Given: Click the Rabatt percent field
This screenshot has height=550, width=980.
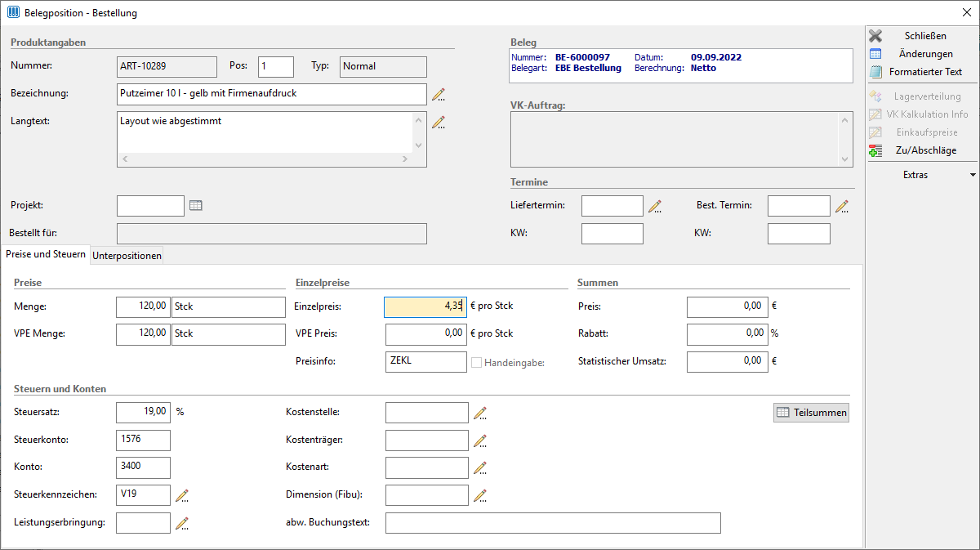Looking at the screenshot, I should pos(728,334).
